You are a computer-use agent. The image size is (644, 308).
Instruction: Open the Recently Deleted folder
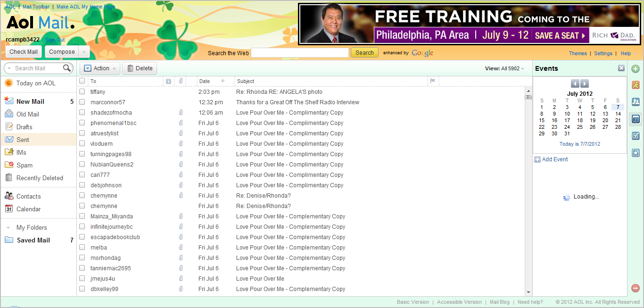pos(39,178)
